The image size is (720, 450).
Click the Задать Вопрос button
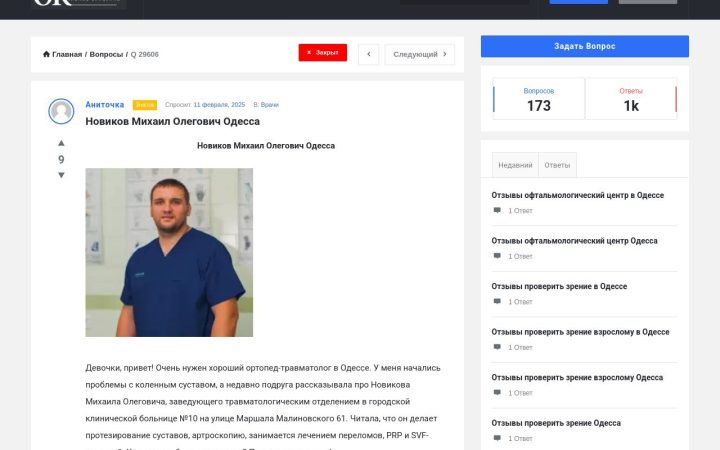pyautogui.click(x=585, y=46)
